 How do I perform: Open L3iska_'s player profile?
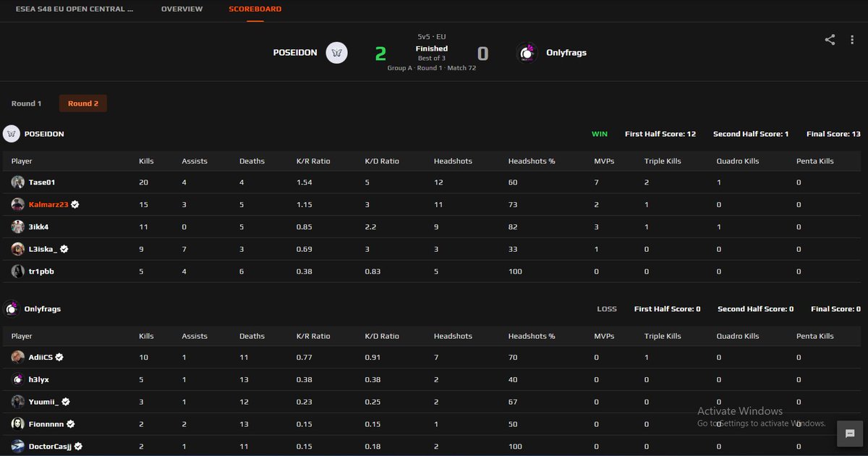[x=43, y=249]
